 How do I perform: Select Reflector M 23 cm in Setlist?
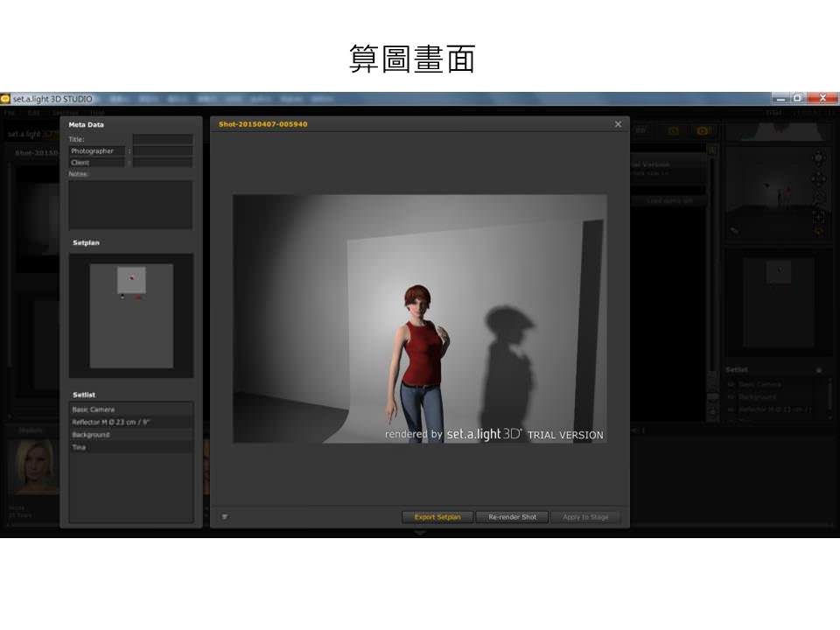tap(131, 422)
